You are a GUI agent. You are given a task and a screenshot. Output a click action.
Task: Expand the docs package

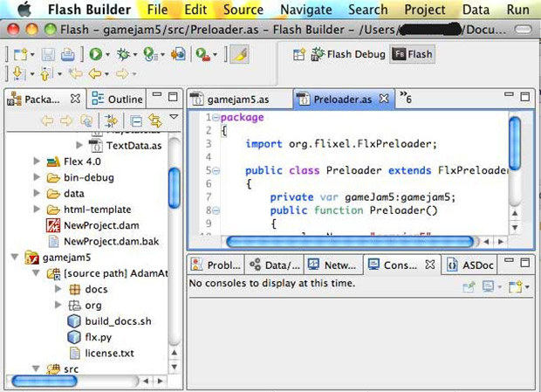coord(58,289)
